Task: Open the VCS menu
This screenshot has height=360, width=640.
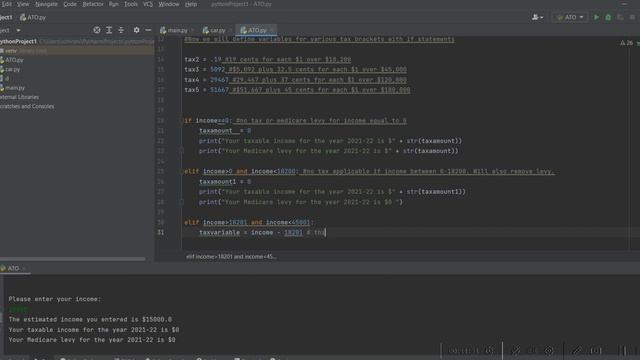Action: tap(148, 4)
